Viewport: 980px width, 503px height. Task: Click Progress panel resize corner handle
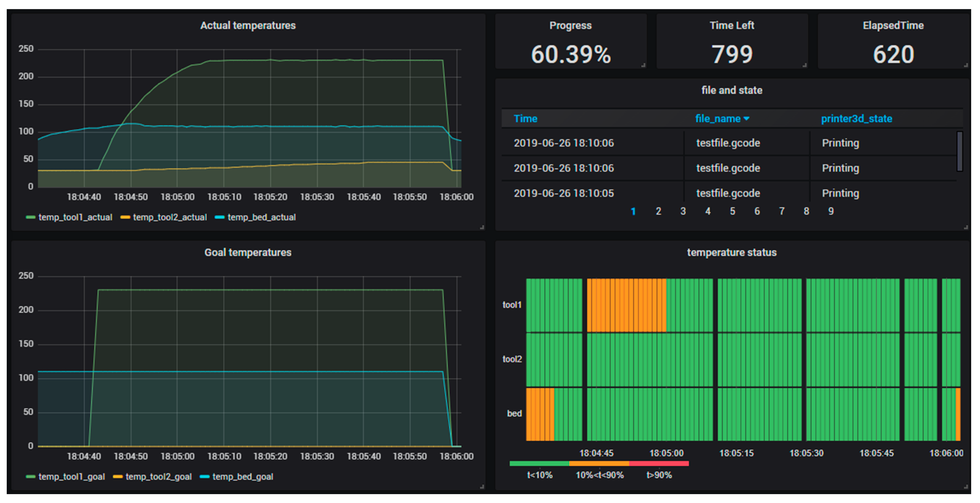[643, 65]
